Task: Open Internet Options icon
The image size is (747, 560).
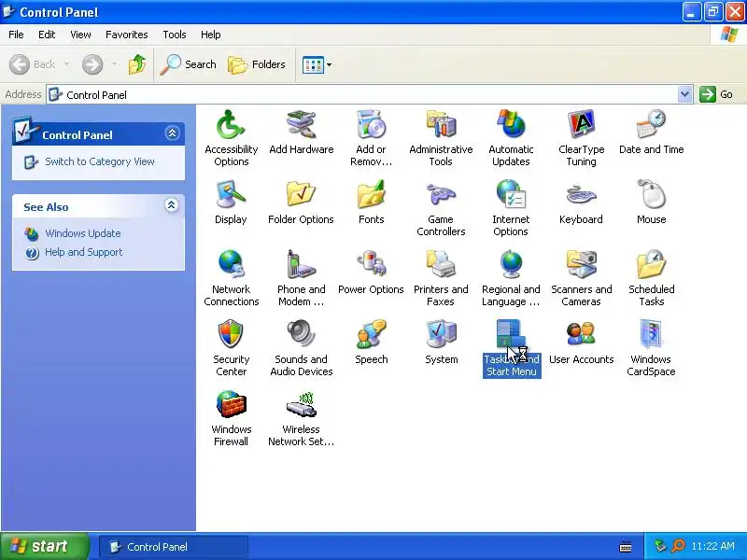Action: [x=511, y=194]
